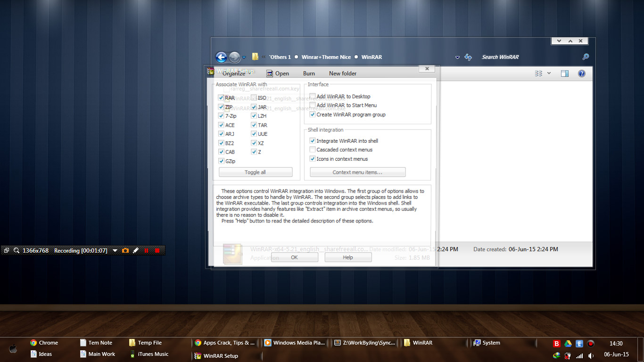Uncheck the UUE file association
Viewport: 644px width, 362px height.
(x=254, y=134)
